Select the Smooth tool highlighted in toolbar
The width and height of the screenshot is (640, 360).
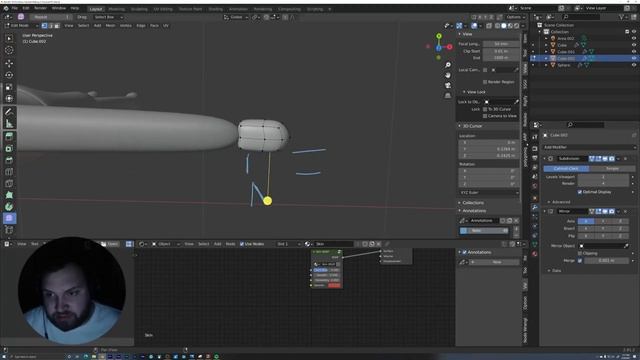(9, 218)
